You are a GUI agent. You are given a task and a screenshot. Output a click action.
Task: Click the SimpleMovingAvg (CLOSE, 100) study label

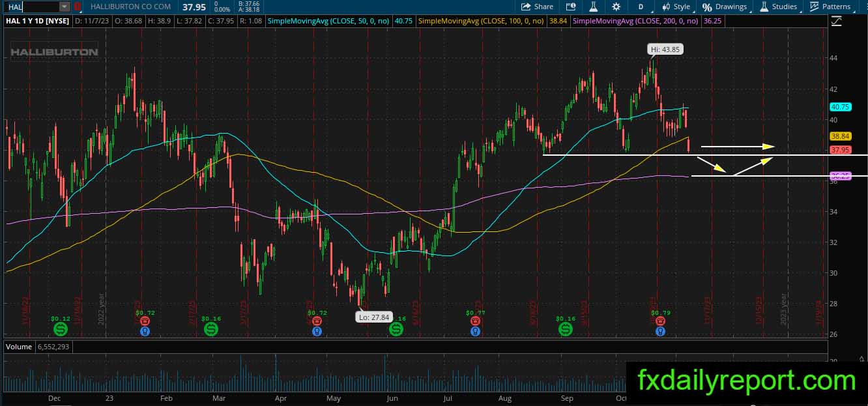(482, 21)
